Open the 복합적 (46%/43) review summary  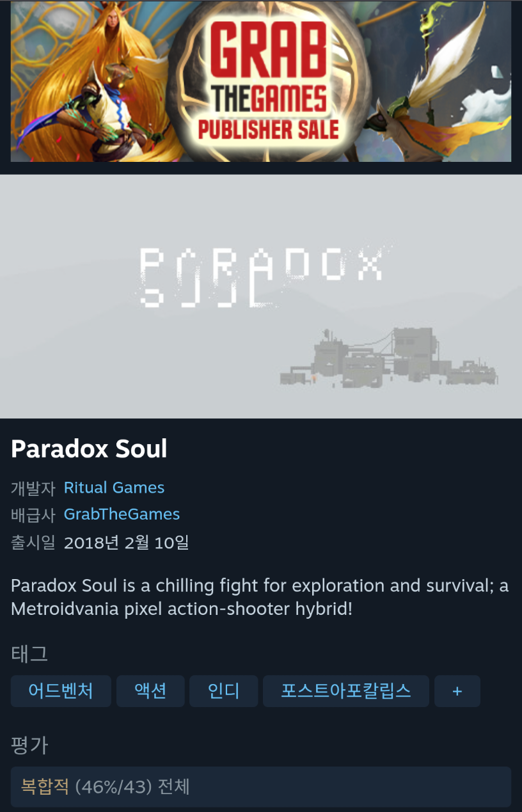point(261,786)
